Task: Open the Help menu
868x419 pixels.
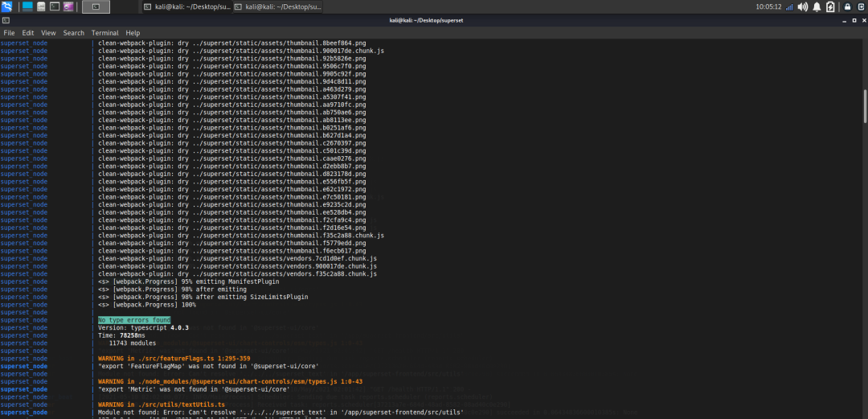Action: [x=133, y=33]
